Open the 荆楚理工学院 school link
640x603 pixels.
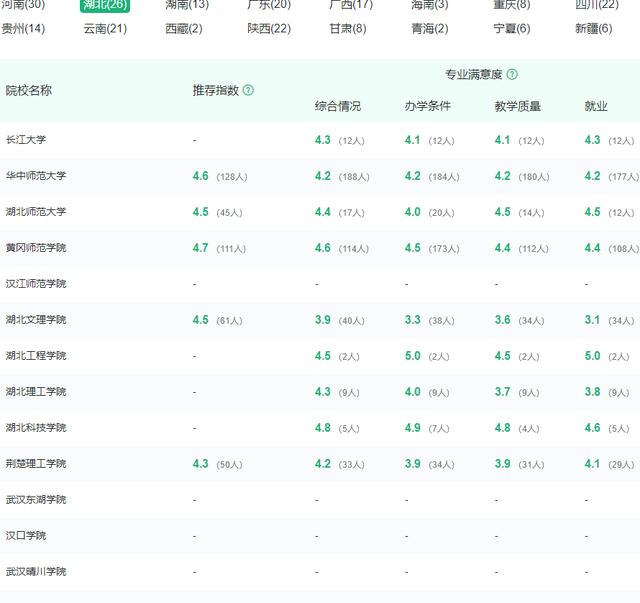pyautogui.click(x=36, y=463)
